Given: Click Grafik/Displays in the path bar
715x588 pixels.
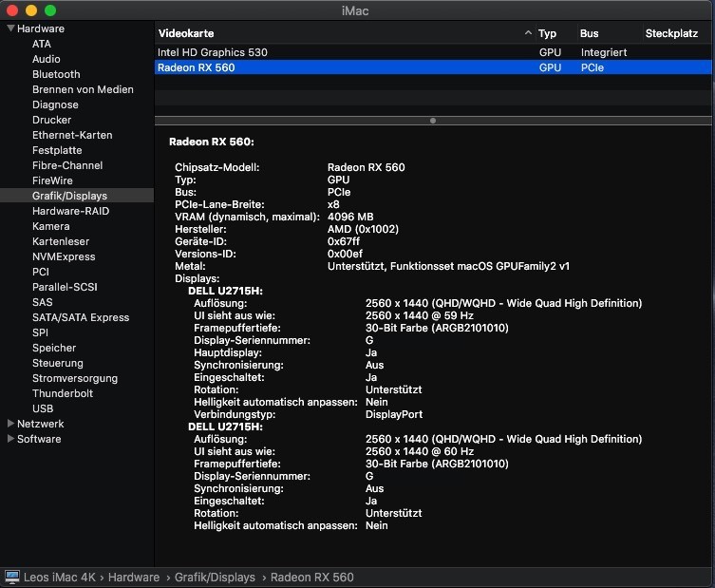Looking at the screenshot, I should click(x=215, y=578).
